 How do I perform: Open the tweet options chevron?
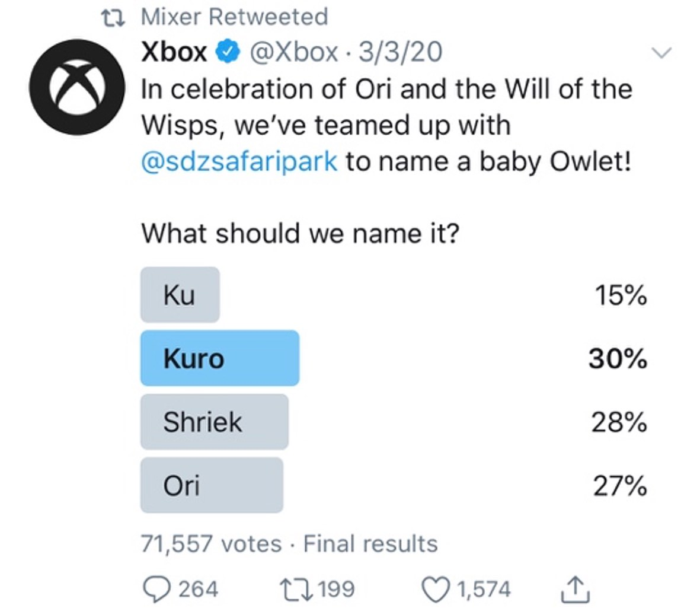(x=661, y=53)
